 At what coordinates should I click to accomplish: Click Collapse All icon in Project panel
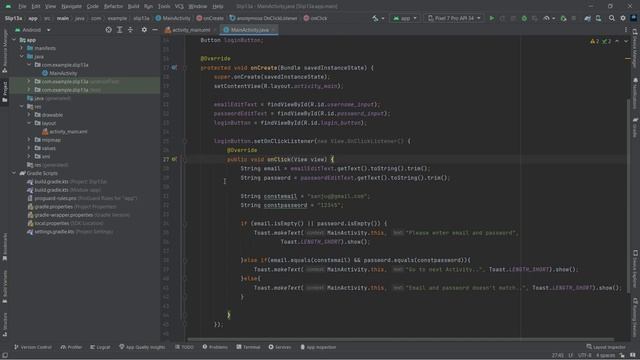130,30
